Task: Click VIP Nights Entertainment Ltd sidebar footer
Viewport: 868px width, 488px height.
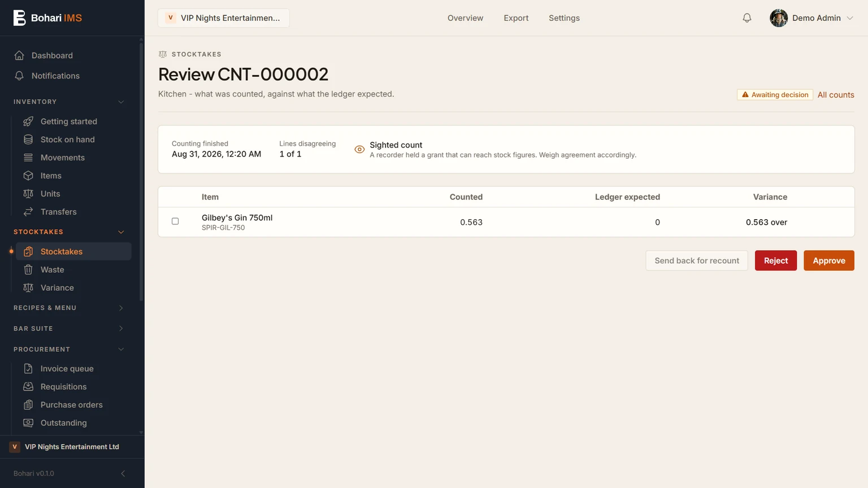Action: [71, 447]
